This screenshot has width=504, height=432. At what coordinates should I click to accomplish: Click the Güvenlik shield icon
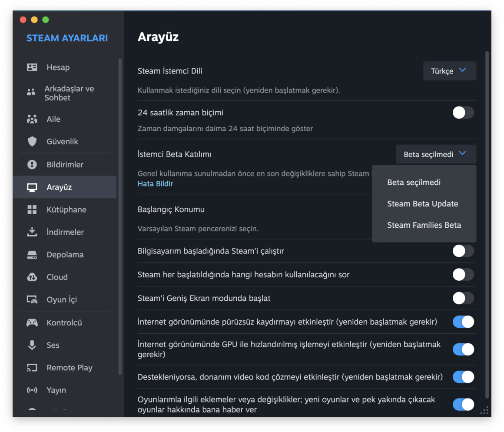point(32,141)
